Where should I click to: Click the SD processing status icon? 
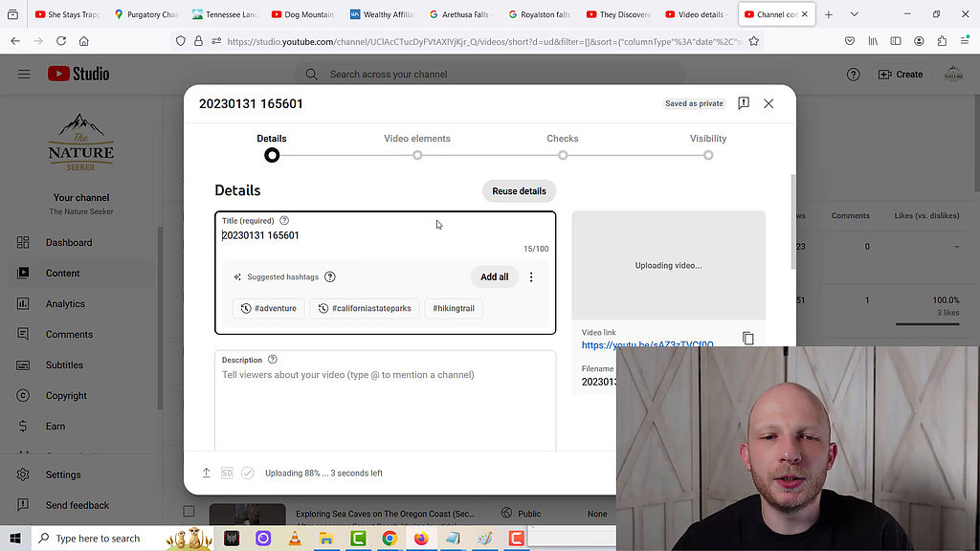[x=227, y=473]
